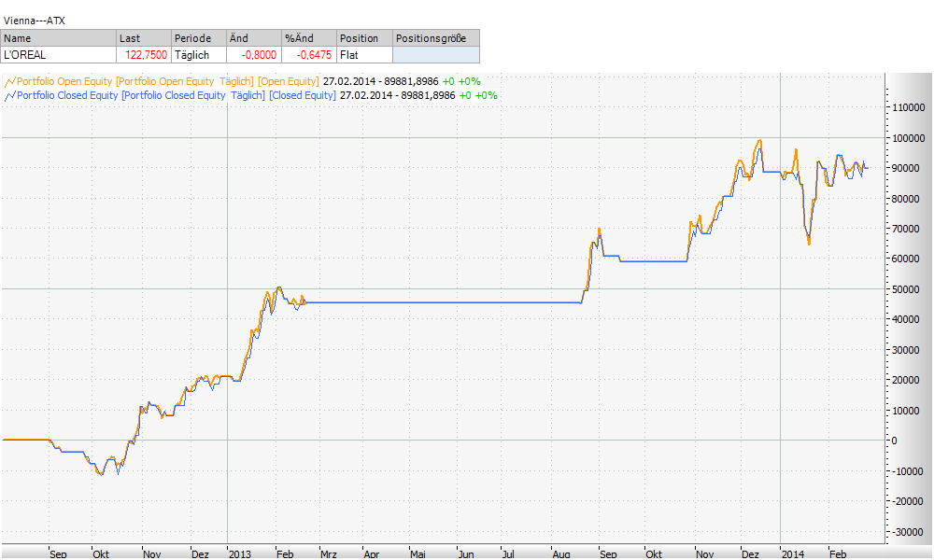Click the blue Closed Equity line icon

pyautogui.click(x=10, y=95)
